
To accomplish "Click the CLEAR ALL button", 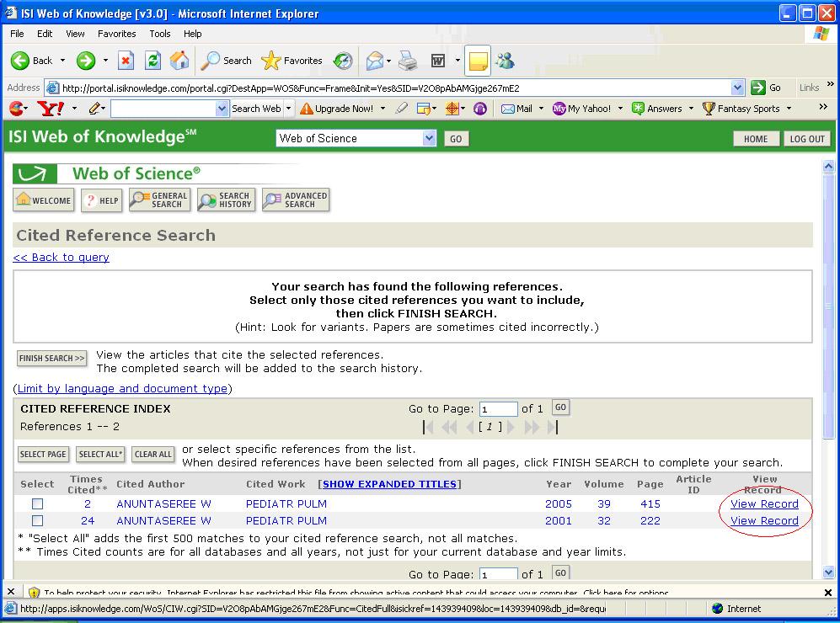I will pos(153,455).
